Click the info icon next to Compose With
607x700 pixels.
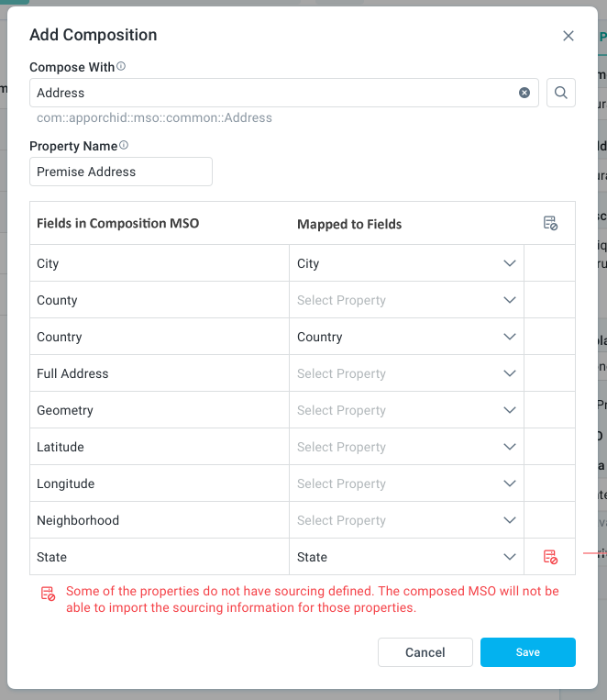point(121,67)
